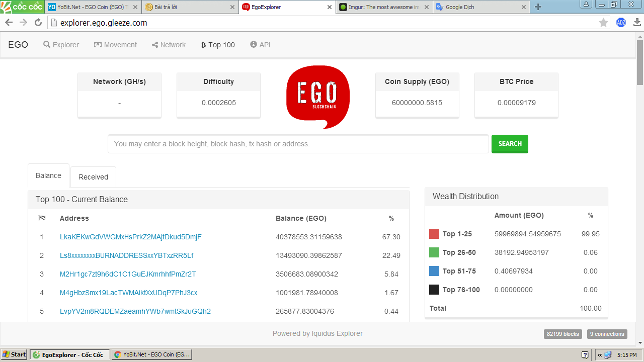
Task: Open help icon in system tray
Action: [x=585, y=354]
